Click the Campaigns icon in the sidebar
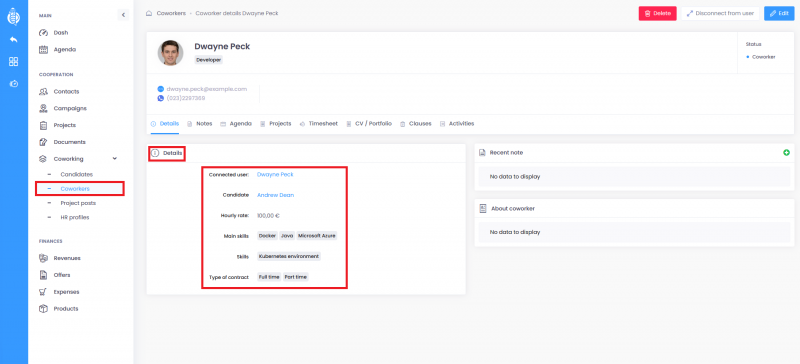Image resolution: width=800 pixels, height=364 pixels. [43, 108]
